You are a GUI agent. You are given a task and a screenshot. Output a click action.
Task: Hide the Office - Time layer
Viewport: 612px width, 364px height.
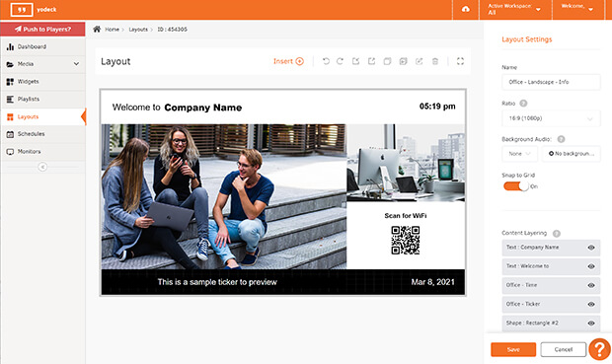click(591, 285)
